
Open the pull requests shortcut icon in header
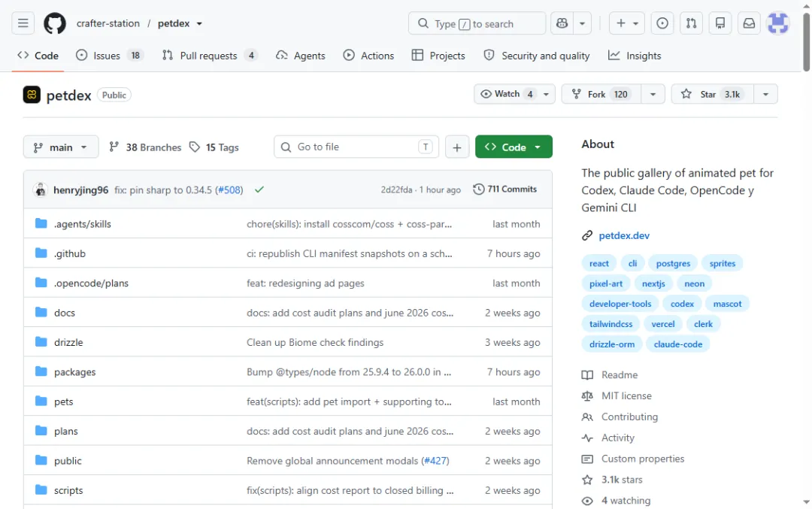click(691, 23)
